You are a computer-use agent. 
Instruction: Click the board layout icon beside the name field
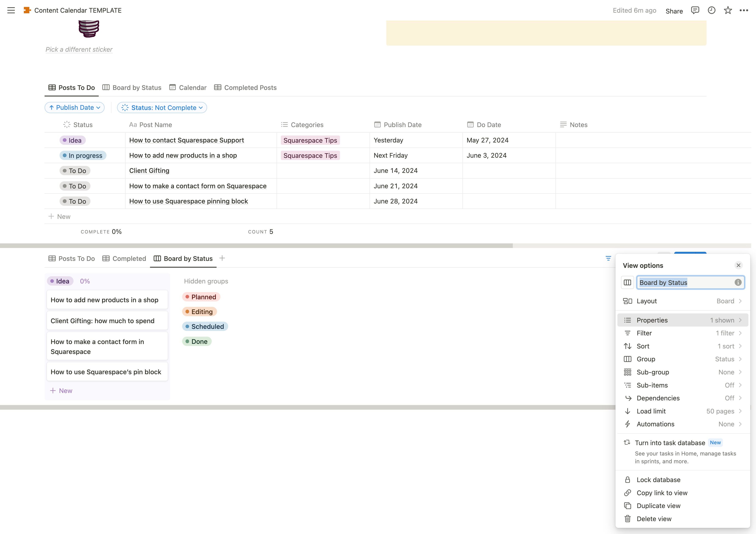click(627, 282)
